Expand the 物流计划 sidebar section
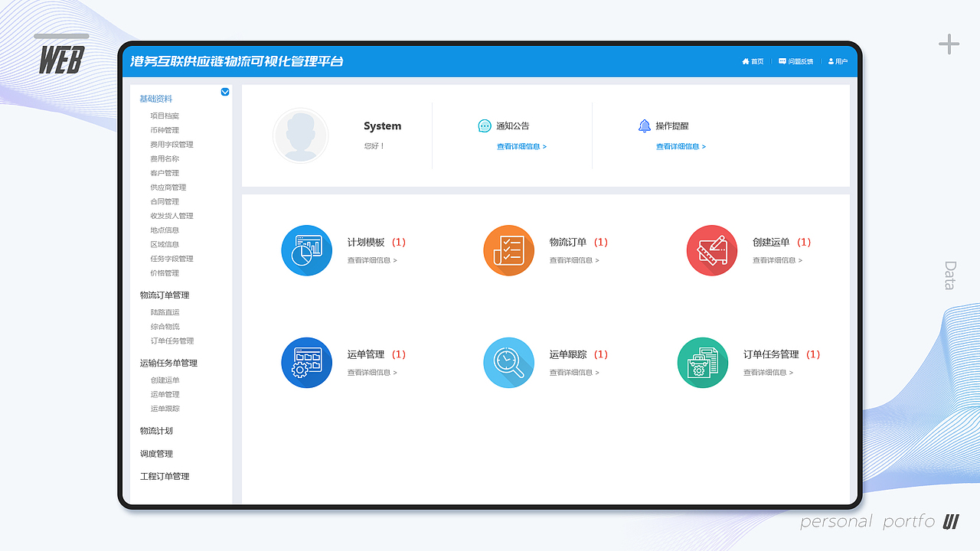980x551 pixels. 156,431
